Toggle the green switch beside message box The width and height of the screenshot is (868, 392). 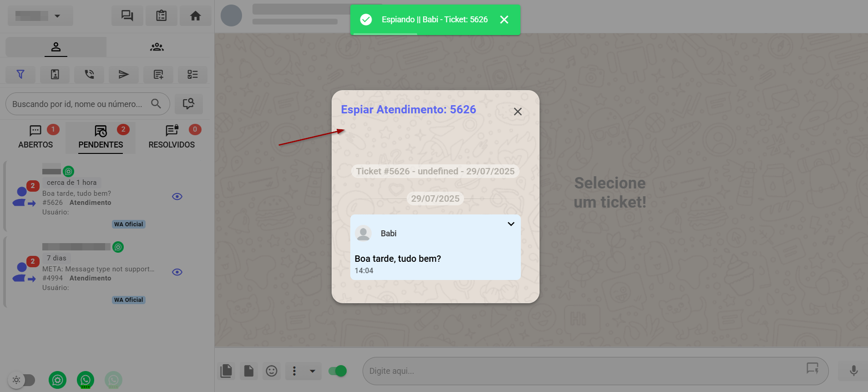(x=338, y=371)
